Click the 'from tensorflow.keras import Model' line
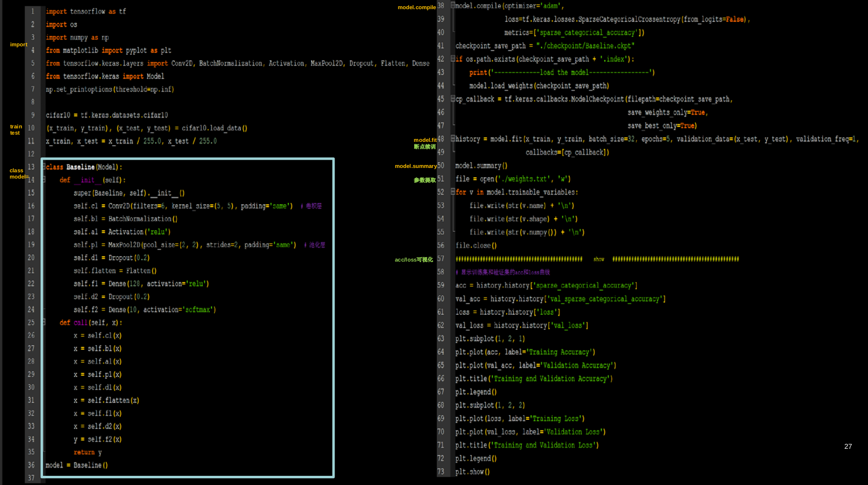 [x=105, y=76]
